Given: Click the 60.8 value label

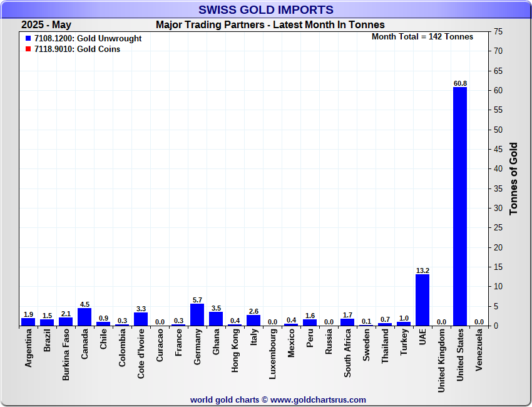Looking at the screenshot, I should coord(460,83).
